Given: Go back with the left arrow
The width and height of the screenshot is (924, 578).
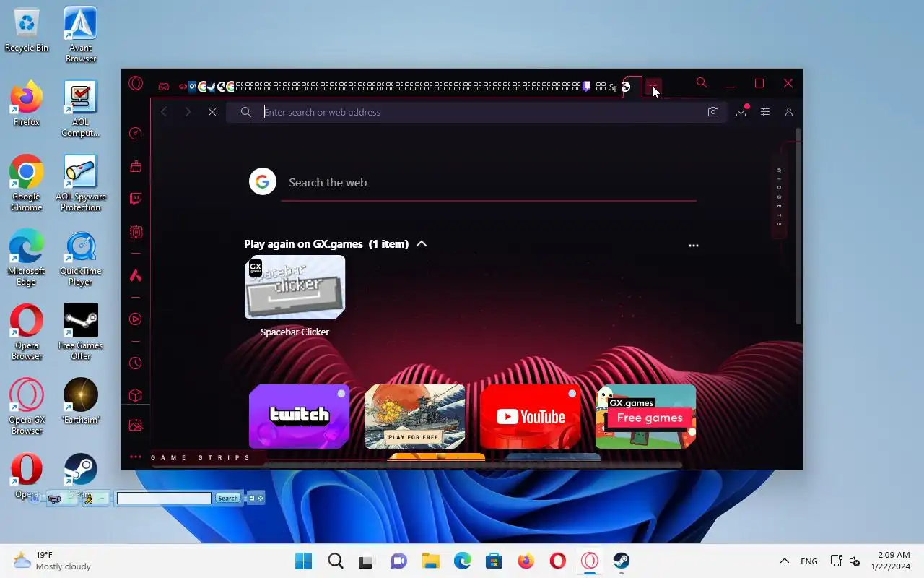Looking at the screenshot, I should point(164,112).
